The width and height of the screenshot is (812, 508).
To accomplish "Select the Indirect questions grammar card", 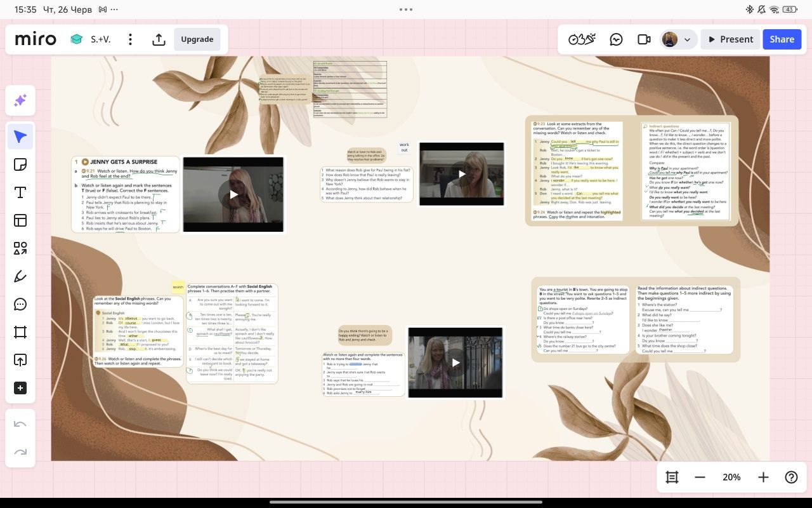I will pyautogui.click(x=685, y=171).
